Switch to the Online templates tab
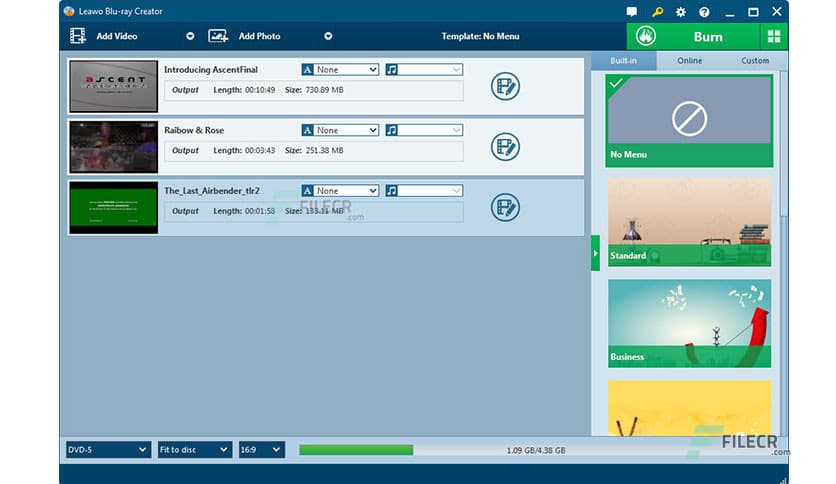The image size is (836, 484). coord(689,61)
